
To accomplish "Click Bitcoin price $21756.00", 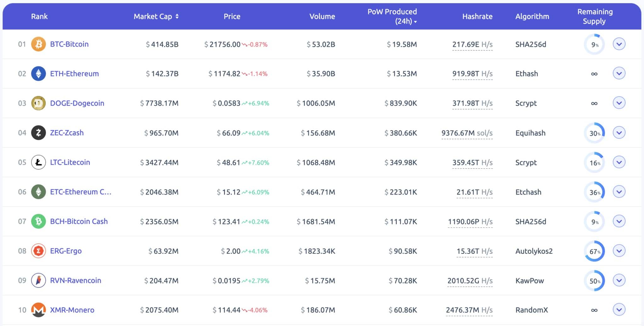I will click(x=222, y=45).
